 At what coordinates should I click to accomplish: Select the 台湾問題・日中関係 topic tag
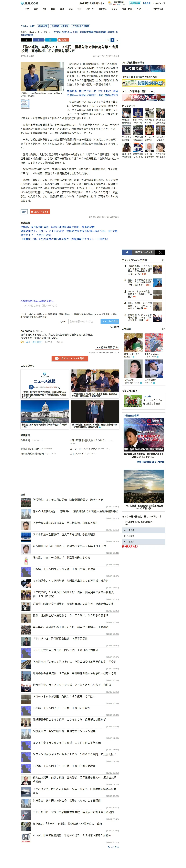click(x=60, y=26)
